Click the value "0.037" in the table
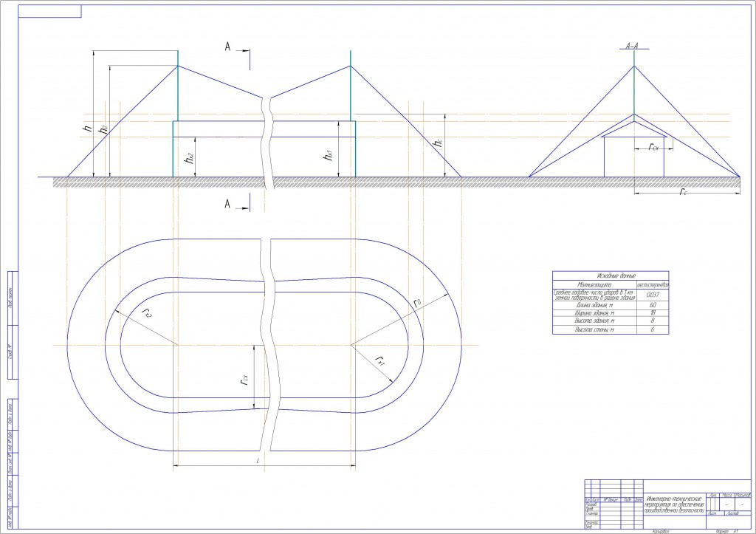 point(653,295)
